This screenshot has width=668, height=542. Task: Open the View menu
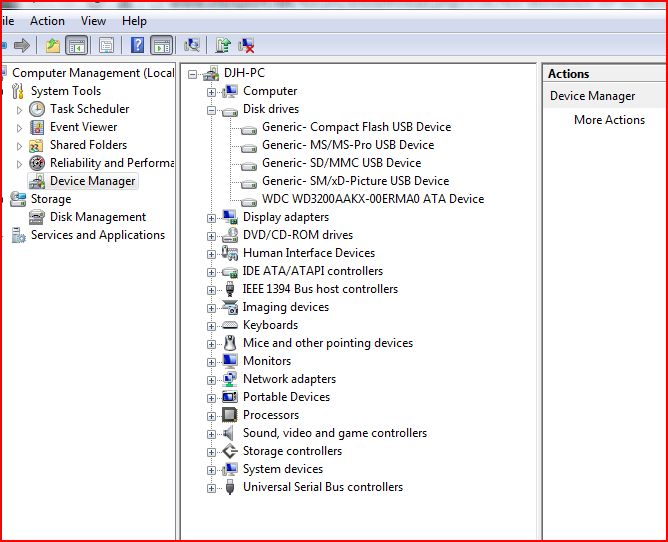[93, 20]
